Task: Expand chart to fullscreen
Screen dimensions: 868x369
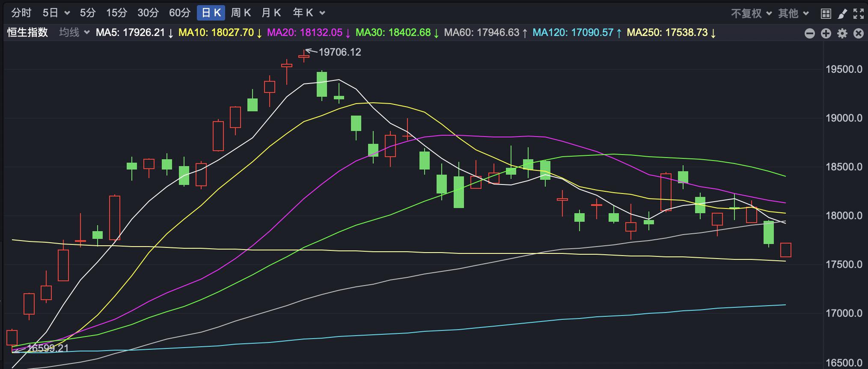Action: click(859, 14)
